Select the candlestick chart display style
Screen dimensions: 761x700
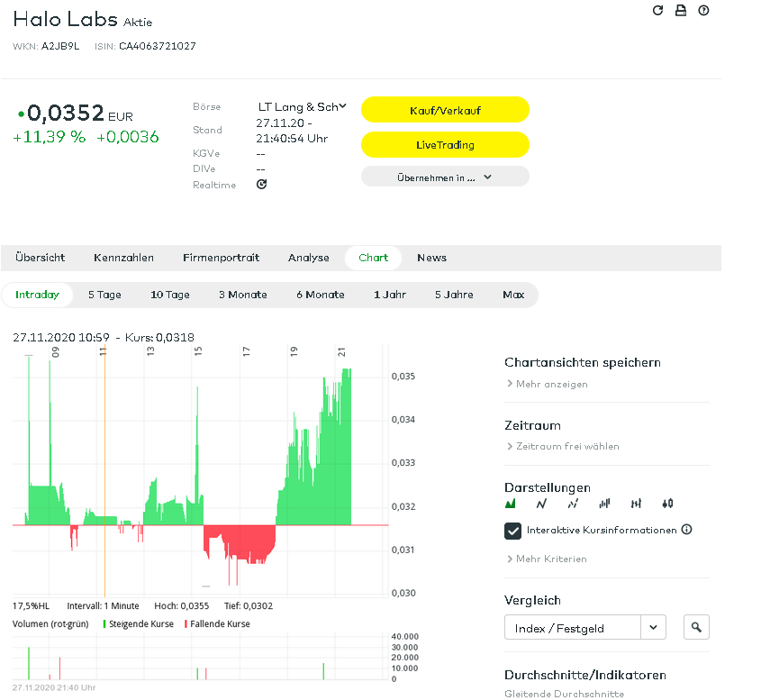[x=667, y=504]
